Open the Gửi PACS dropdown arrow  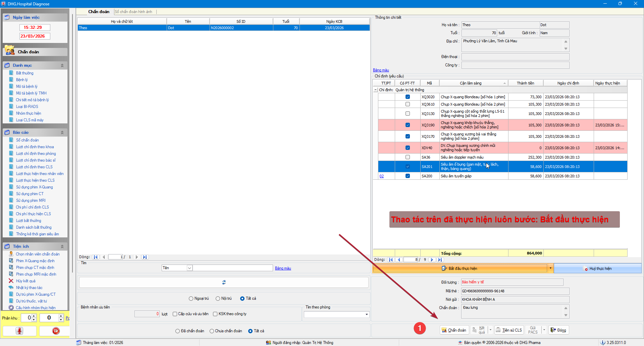click(544, 330)
